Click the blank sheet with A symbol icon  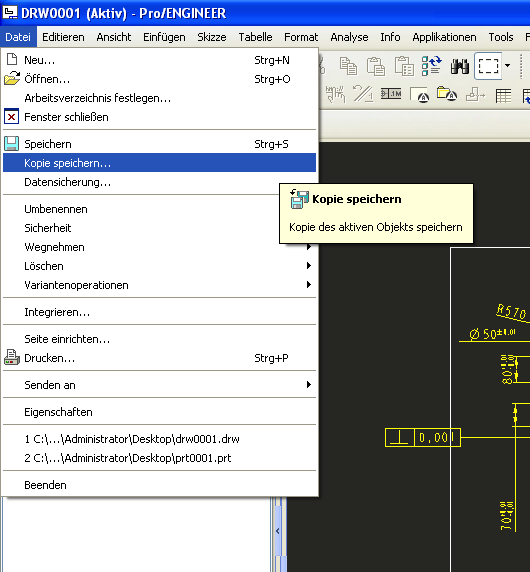click(x=419, y=95)
